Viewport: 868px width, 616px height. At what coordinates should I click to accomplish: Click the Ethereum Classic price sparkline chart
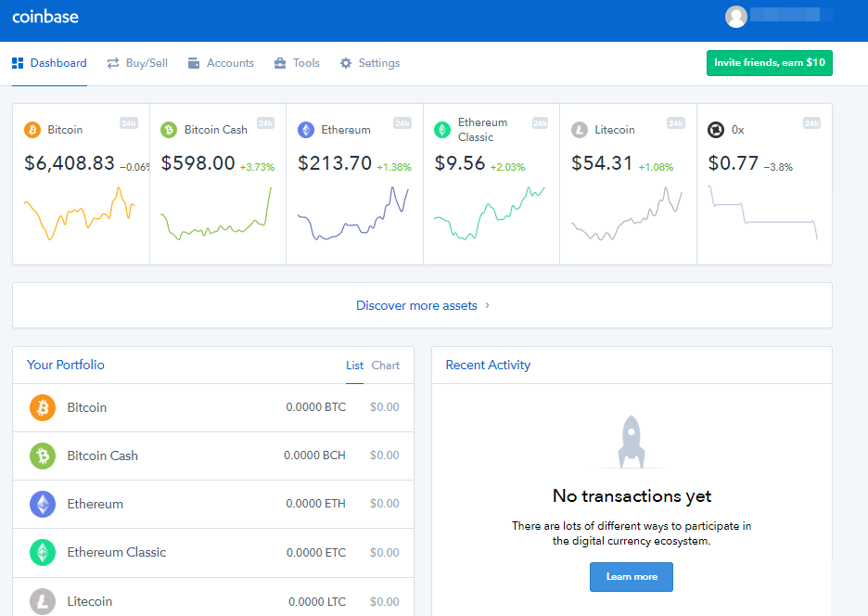pos(490,213)
